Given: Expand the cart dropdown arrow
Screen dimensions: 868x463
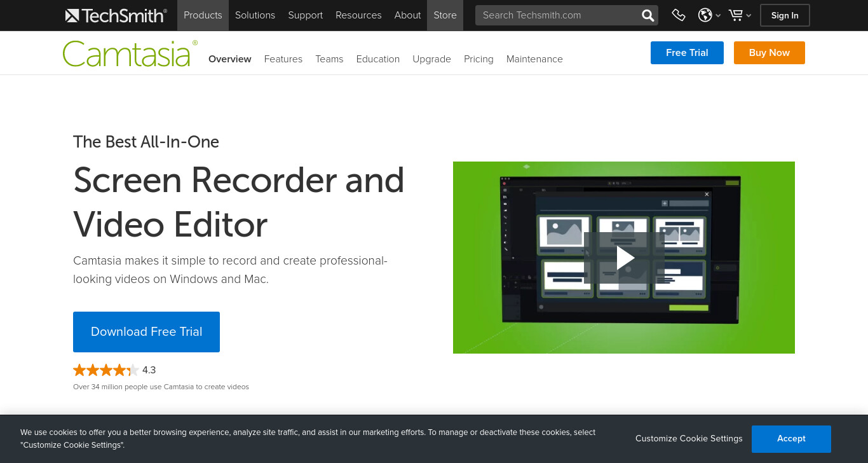Looking at the screenshot, I should tap(749, 16).
